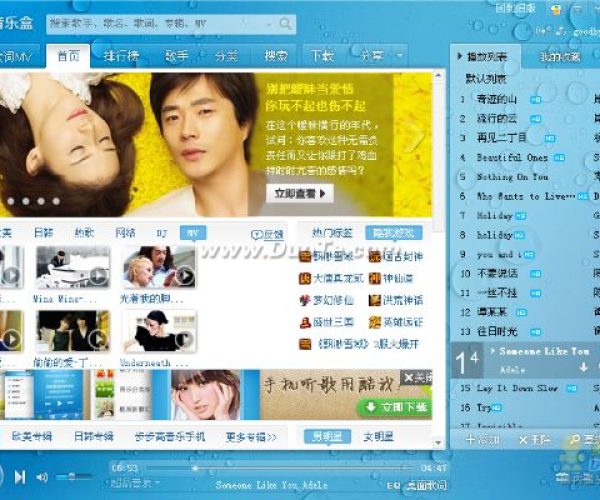Open the 洪荒神话 game icon link
The image size is (600, 500).
tap(375, 300)
